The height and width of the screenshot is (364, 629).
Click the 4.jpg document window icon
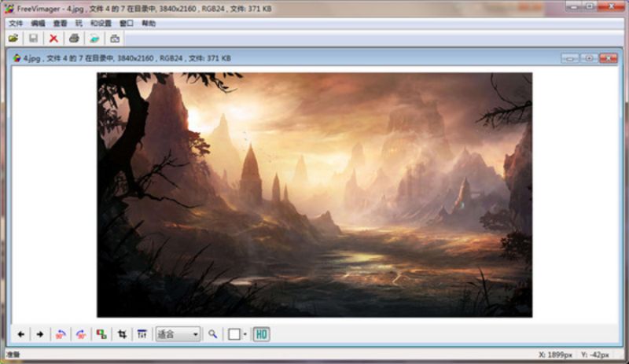click(x=17, y=58)
